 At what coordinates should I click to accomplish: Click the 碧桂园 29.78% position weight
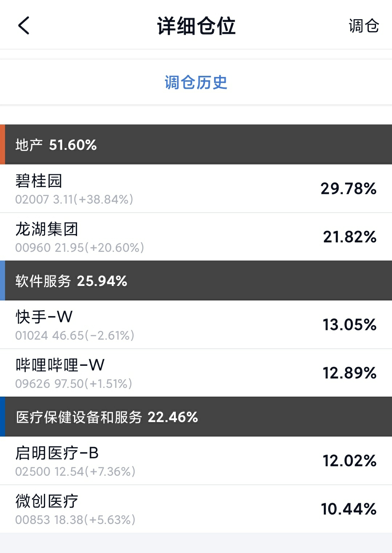(x=348, y=189)
